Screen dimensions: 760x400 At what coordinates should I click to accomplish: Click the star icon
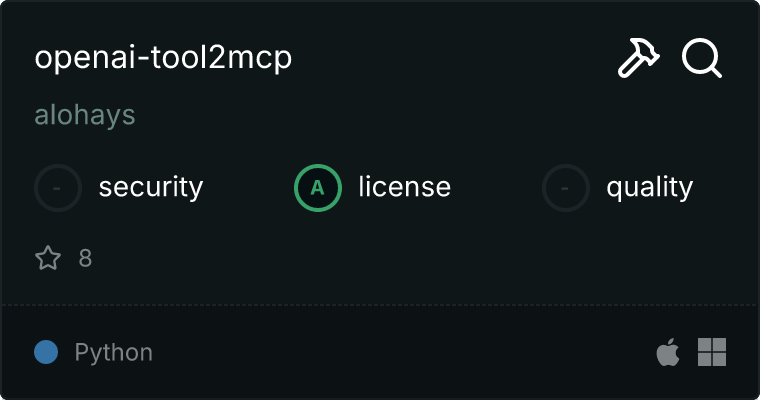pos(48,257)
